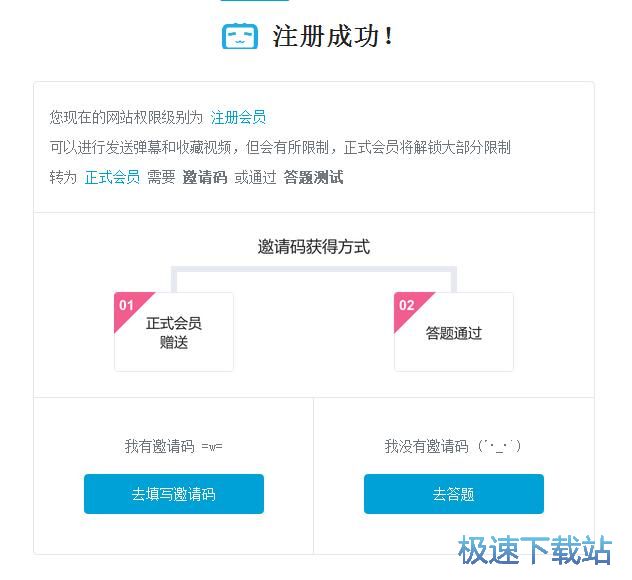
Task: Click the bold 答题测试 text
Action: pyautogui.click(x=313, y=177)
